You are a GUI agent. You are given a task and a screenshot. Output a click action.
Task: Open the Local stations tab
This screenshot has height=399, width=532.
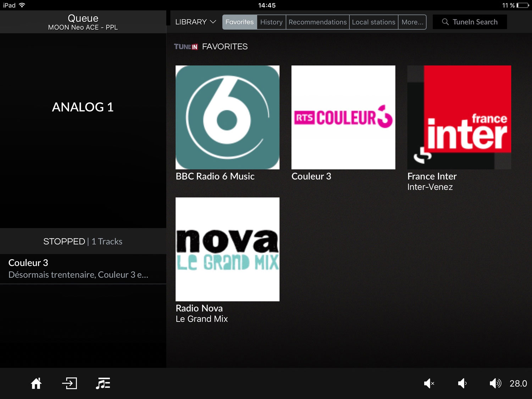(x=373, y=22)
